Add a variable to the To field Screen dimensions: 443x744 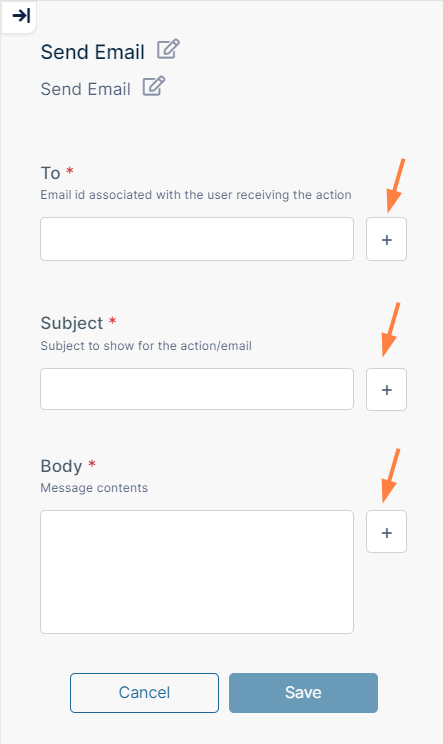tap(387, 239)
